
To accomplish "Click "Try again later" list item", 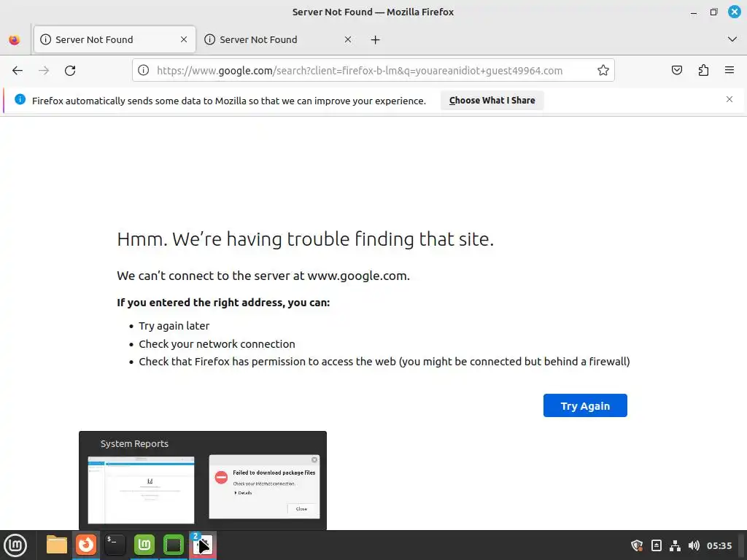I will [174, 326].
